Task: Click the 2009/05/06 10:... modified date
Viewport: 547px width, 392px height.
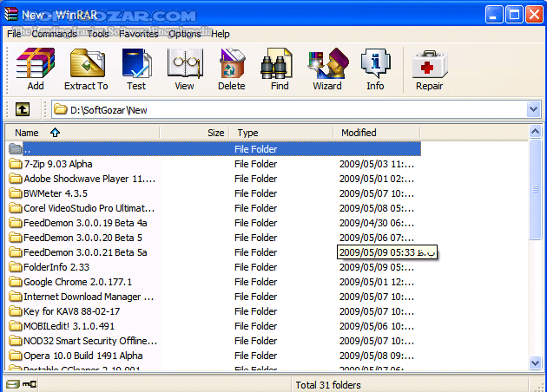Action: pyautogui.click(x=377, y=326)
